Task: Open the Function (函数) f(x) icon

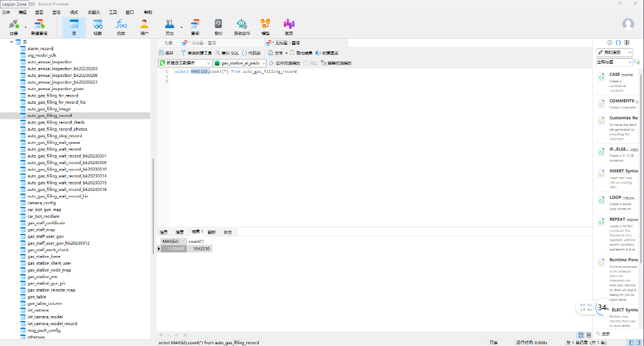Action: pyautogui.click(x=121, y=26)
